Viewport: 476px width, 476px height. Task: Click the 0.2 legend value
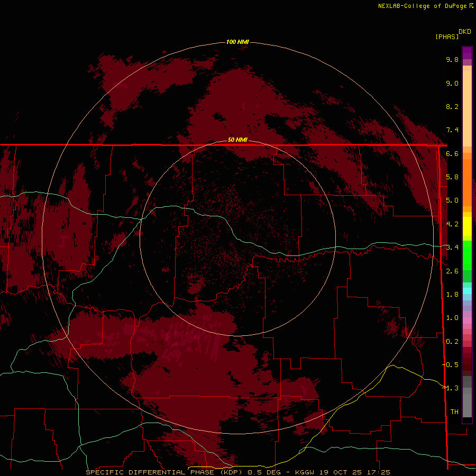click(452, 342)
